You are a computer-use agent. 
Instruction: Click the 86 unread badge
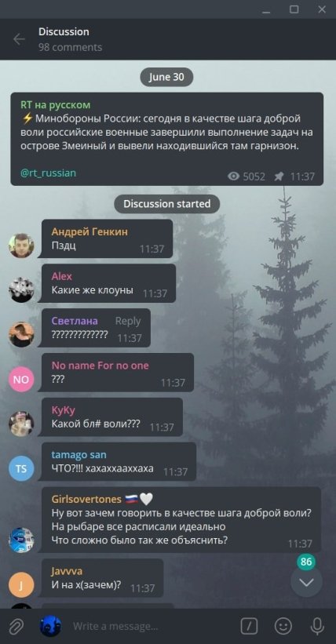306,562
